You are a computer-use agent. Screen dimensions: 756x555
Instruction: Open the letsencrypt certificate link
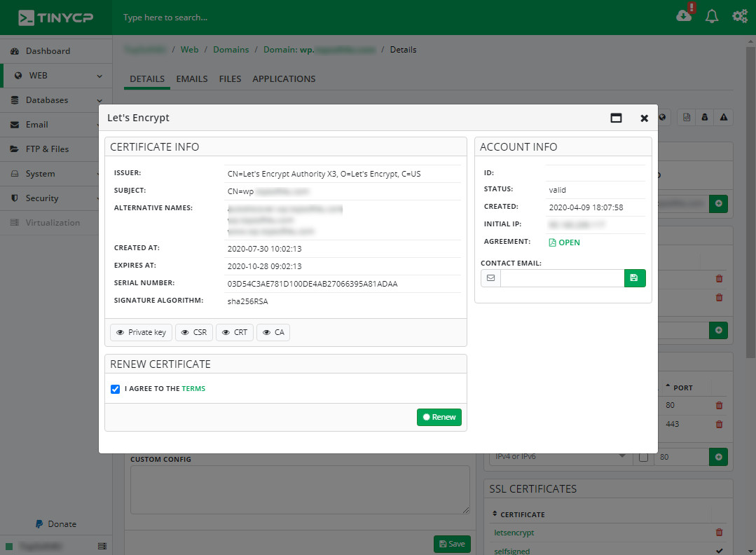coord(514,533)
